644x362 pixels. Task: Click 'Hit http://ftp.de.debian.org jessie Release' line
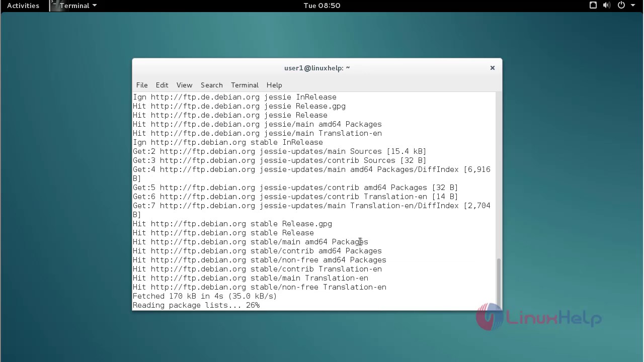tap(230, 115)
